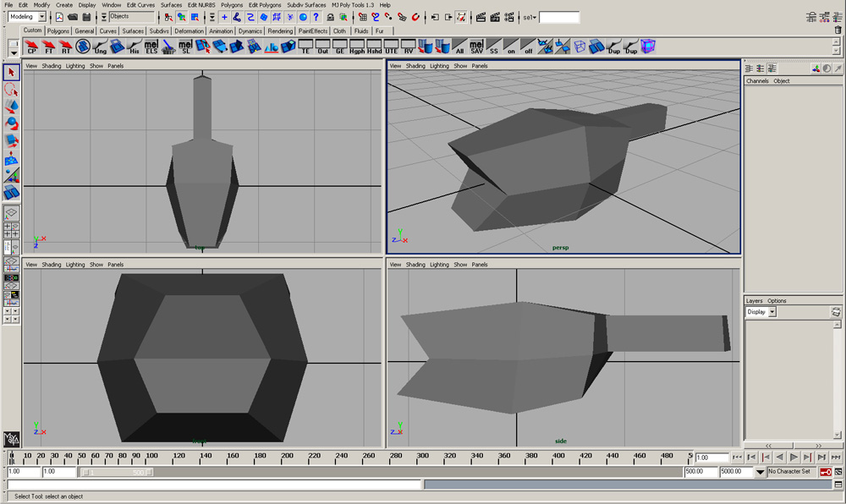Click the CP shelf button
The height and width of the screenshot is (504, 846).
click(32, 47)
